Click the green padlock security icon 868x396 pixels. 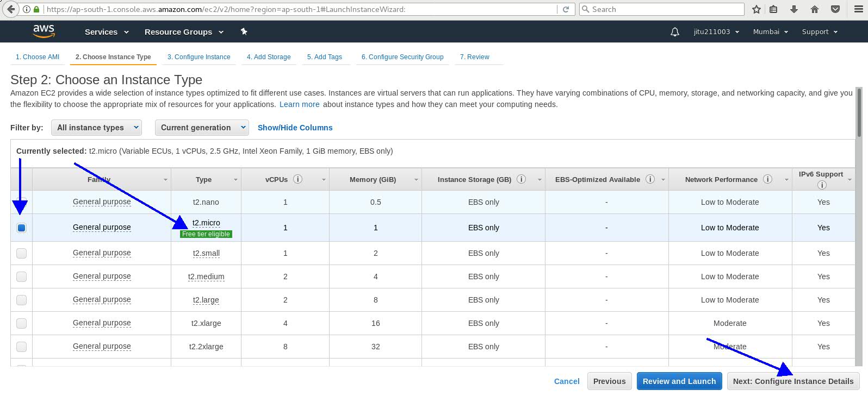(36, 9)
